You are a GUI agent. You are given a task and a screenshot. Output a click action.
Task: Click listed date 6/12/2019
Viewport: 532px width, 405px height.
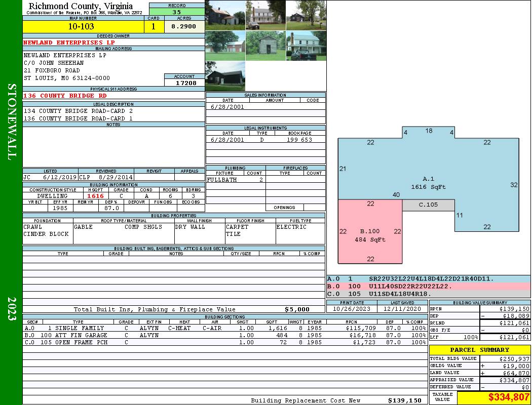point(60,177)
